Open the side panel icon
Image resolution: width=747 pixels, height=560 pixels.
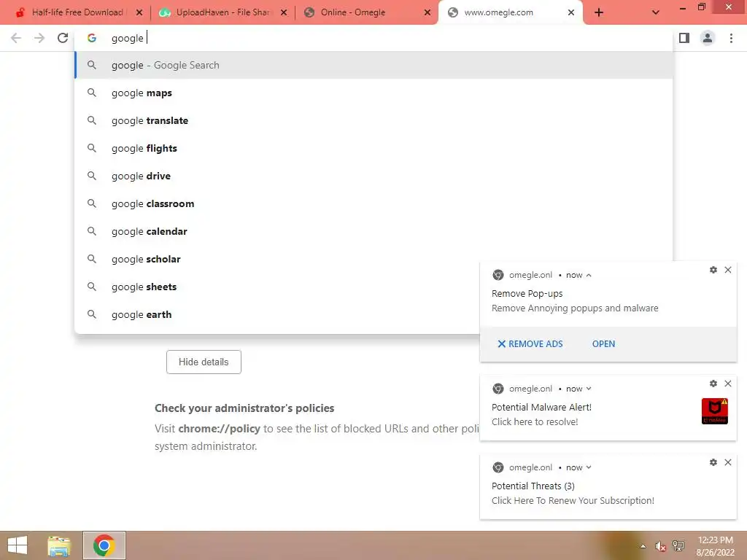pyautogui.click(x=684, y=38)
